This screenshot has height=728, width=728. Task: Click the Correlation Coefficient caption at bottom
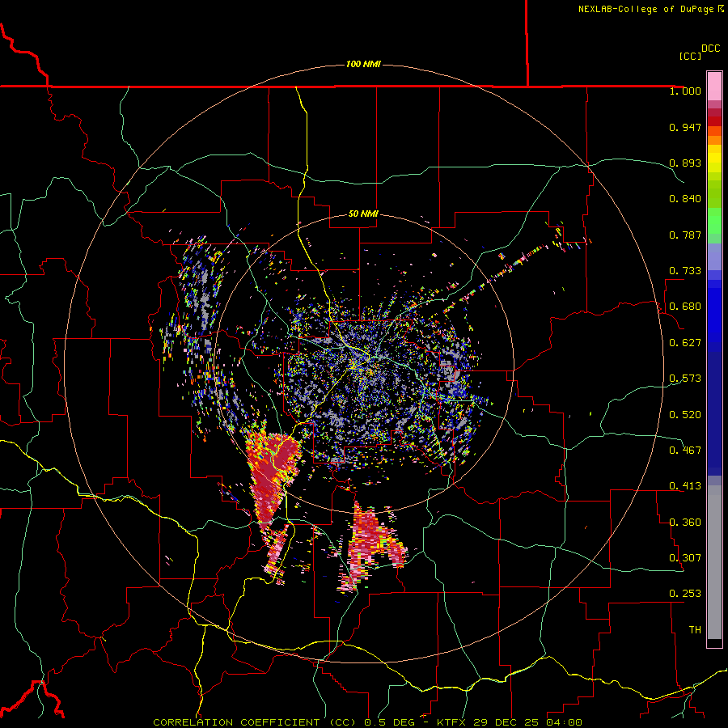click(x=367, y=722)
